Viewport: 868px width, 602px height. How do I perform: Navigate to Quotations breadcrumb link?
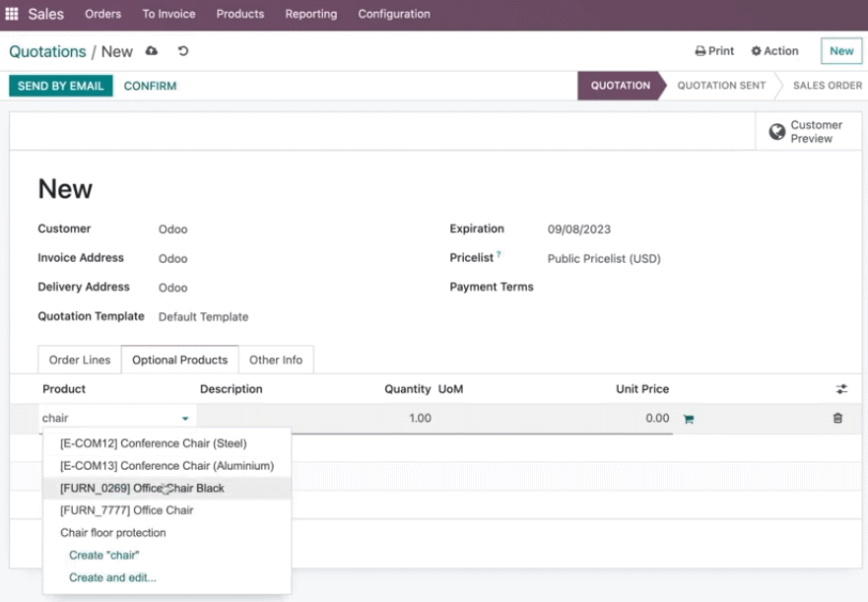coord(47,51)
